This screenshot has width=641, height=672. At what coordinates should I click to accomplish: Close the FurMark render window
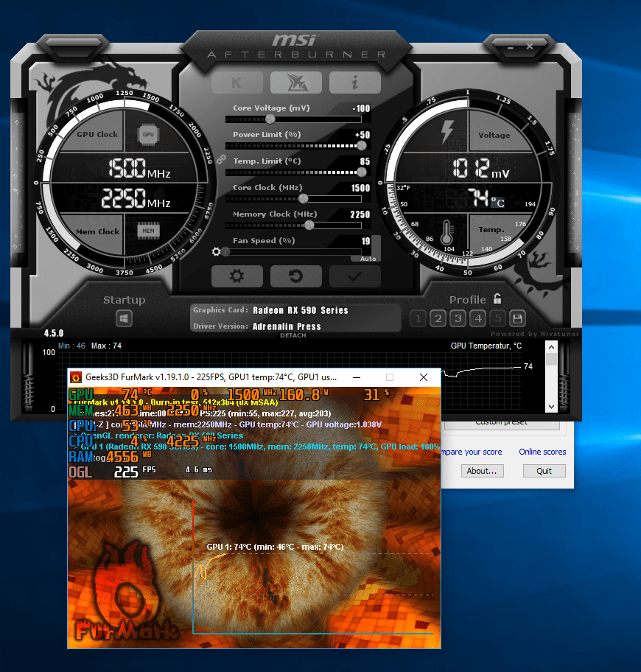(424, 377)
